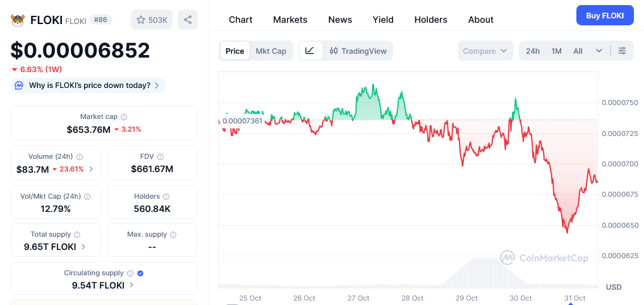
Task: Open the Markets tab
Action: click(x=290, y=20)
